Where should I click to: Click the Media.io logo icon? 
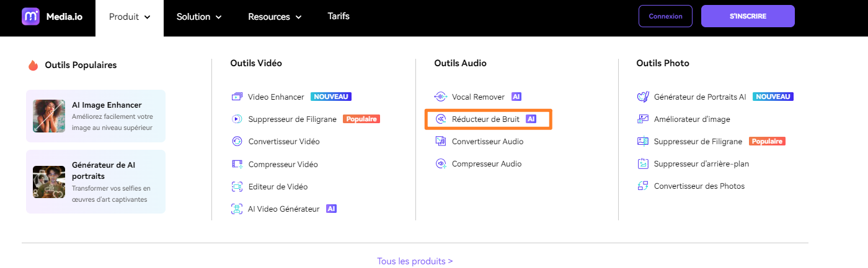pos(30,17)
